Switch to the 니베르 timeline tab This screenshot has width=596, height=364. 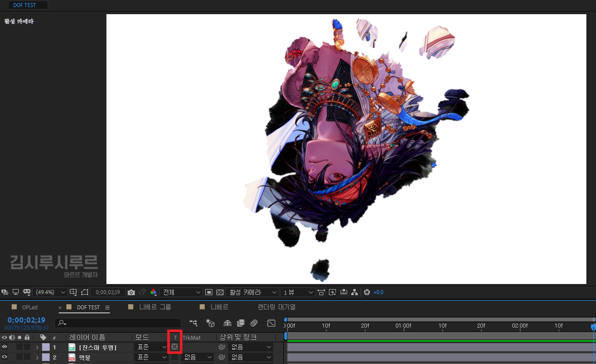point(219,307)
